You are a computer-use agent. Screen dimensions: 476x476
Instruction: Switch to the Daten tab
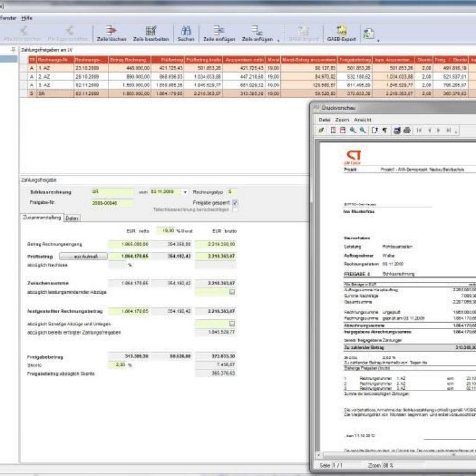(72, 218)
